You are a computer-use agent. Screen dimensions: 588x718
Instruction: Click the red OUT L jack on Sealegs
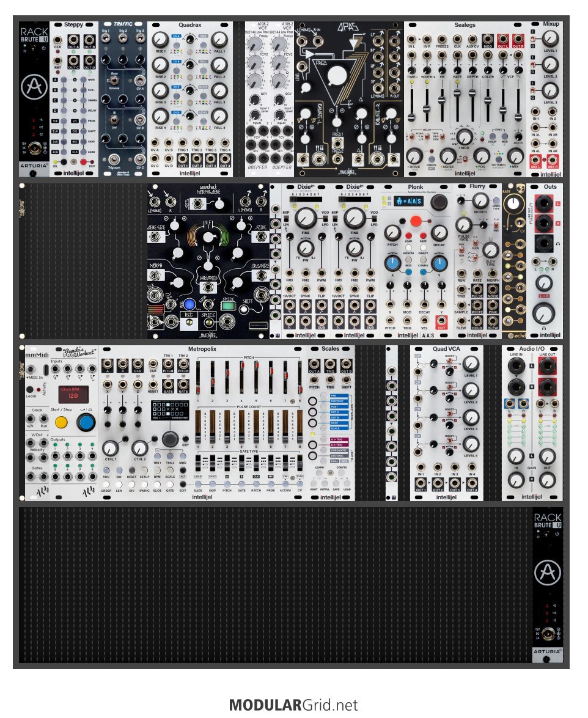(503, 40)
